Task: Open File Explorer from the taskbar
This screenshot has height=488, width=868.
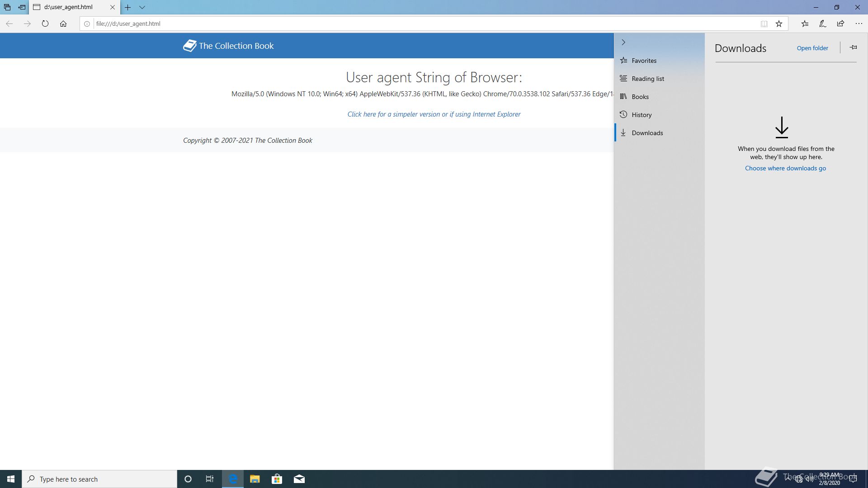Action: [255, 479]
